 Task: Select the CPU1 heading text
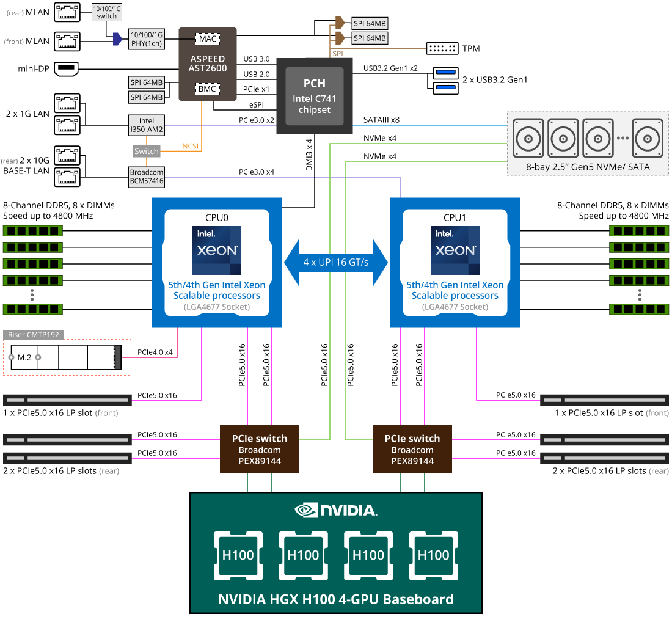pos(455,217)
